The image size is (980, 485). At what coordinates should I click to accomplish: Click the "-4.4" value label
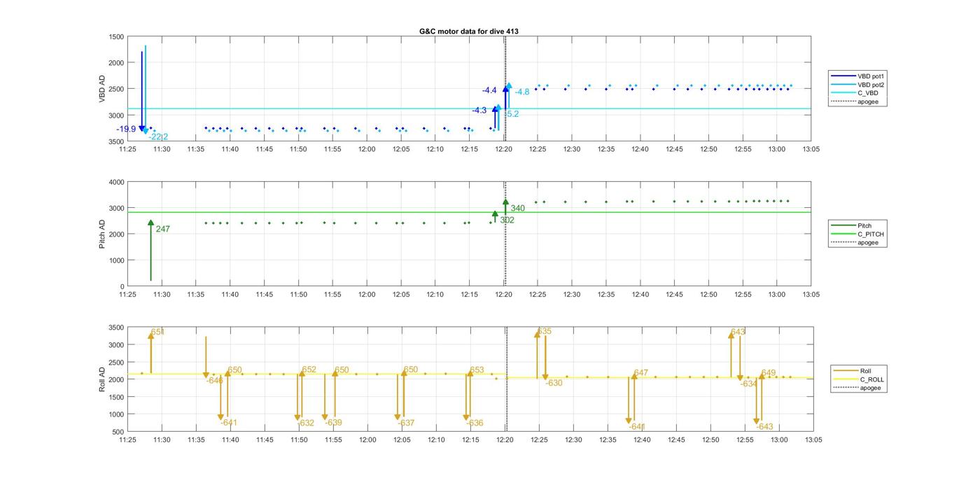(x=489, y=90)
